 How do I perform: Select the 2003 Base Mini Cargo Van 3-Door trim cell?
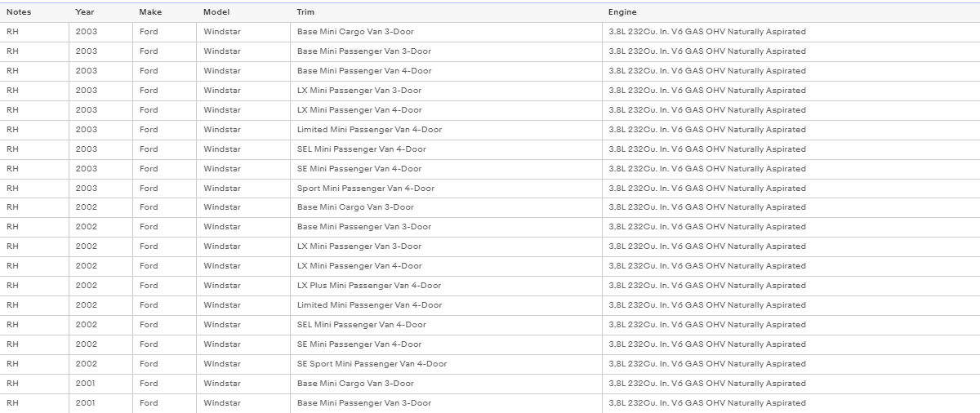pos(447,32)
